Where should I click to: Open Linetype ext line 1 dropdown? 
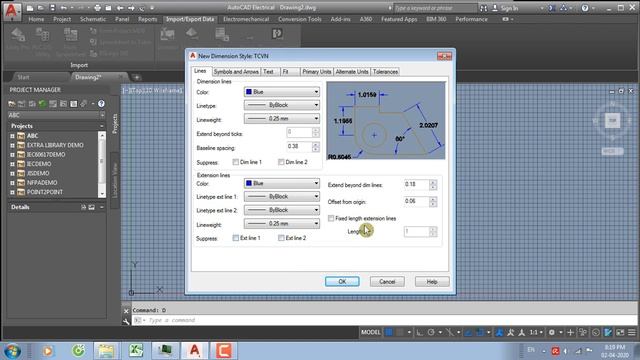(282, 197)
